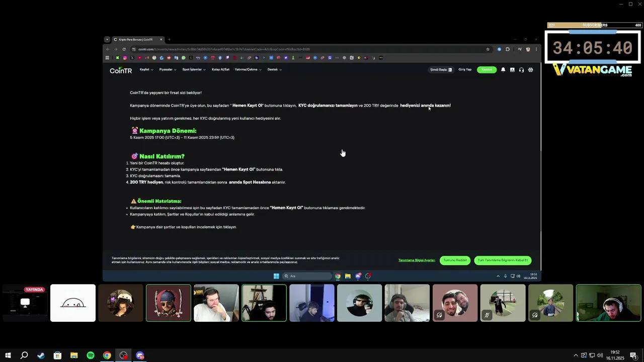Select the YAYINDA live stream thumbnail

[25, 303]
